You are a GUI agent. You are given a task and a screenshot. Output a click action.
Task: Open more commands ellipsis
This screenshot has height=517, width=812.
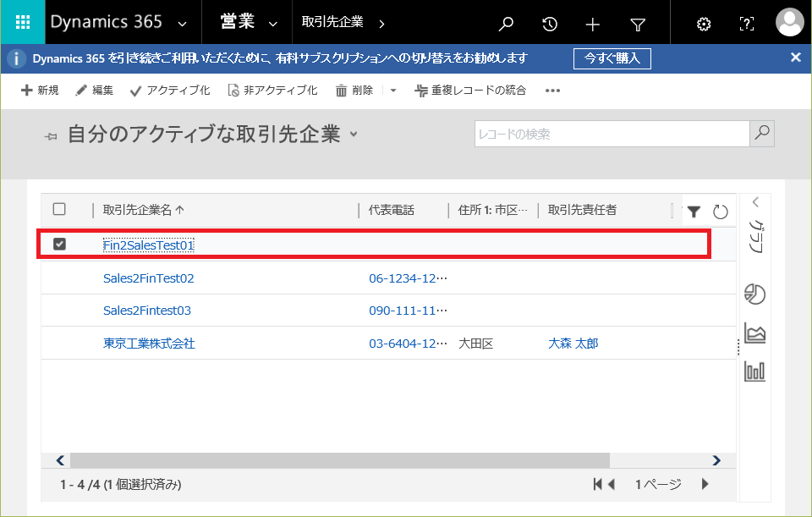pyautogui.click(x=552, y=91)
